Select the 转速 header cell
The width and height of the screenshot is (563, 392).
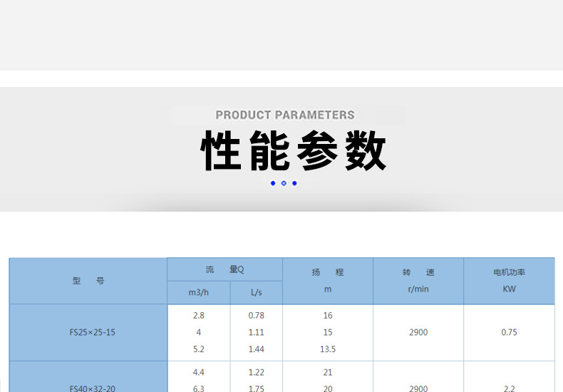coord(418,281)
